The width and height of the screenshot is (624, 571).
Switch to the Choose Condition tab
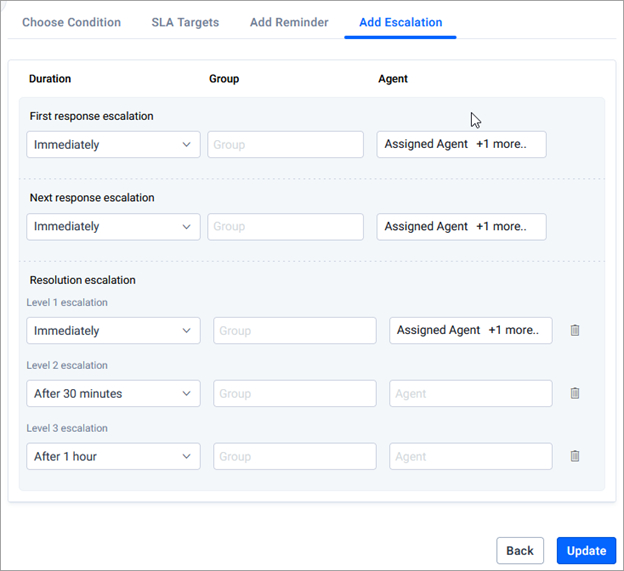pyautogui.click(x=72, y=22)
